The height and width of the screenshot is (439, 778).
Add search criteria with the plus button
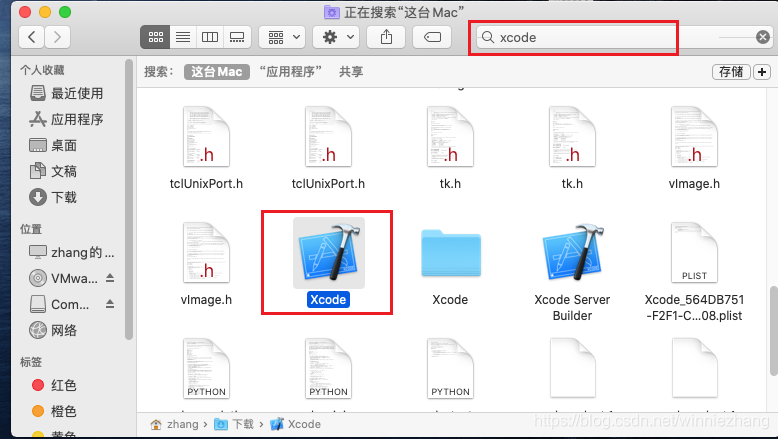click(x=762, y=72)
